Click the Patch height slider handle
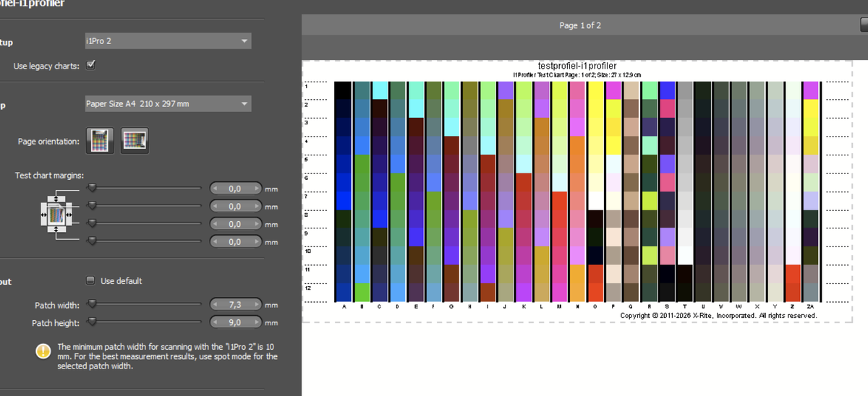This screenshot has height=396, width=868. tap(92, 322)
